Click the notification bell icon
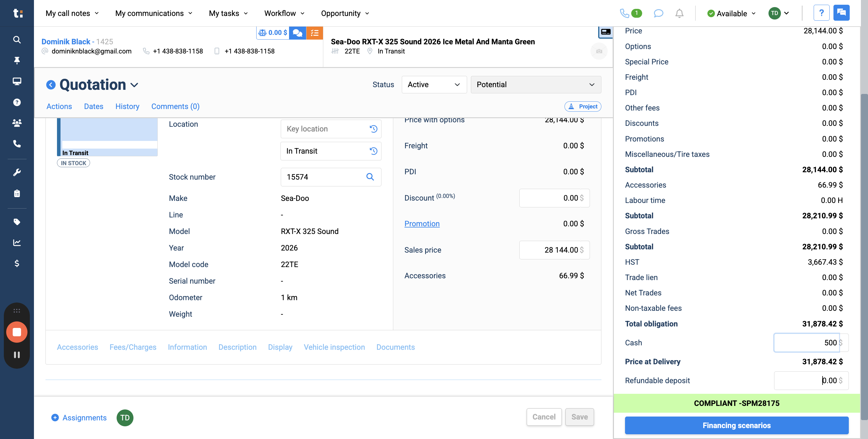This screenshot has width=868, height=439. (679, 14)
